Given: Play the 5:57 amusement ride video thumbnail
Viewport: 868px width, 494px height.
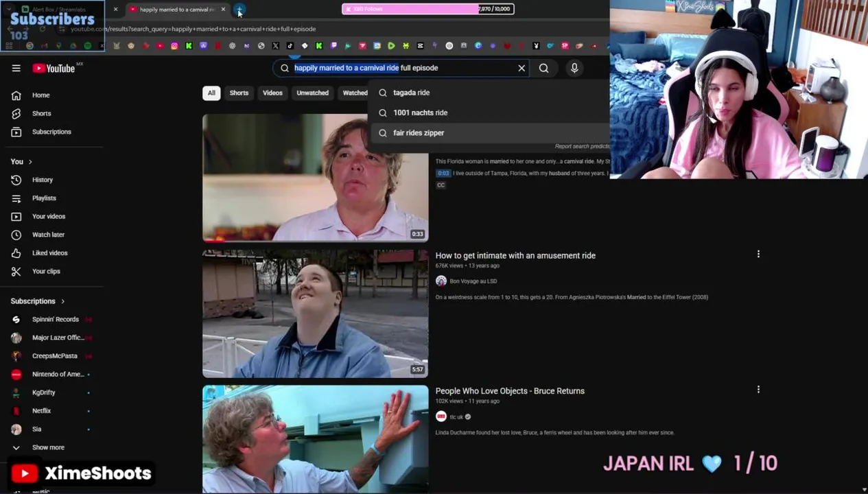Looking at the screenshot, I should click(x=315, y=314).
